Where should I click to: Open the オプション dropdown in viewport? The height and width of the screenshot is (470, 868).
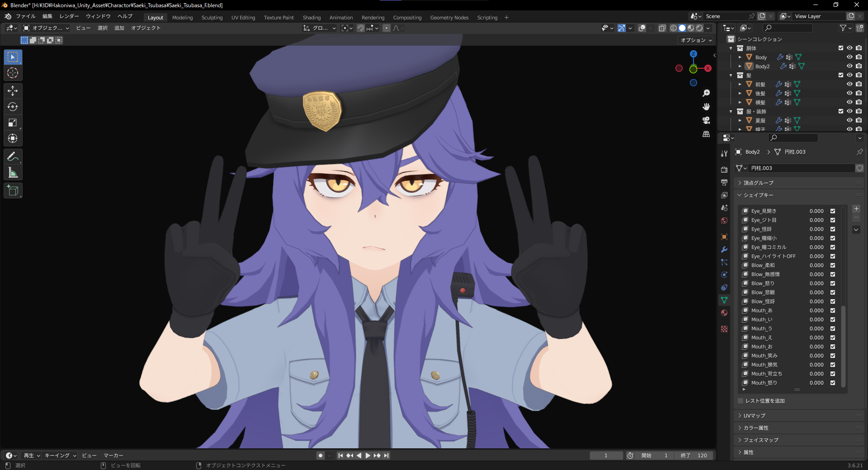click(696, 40)
